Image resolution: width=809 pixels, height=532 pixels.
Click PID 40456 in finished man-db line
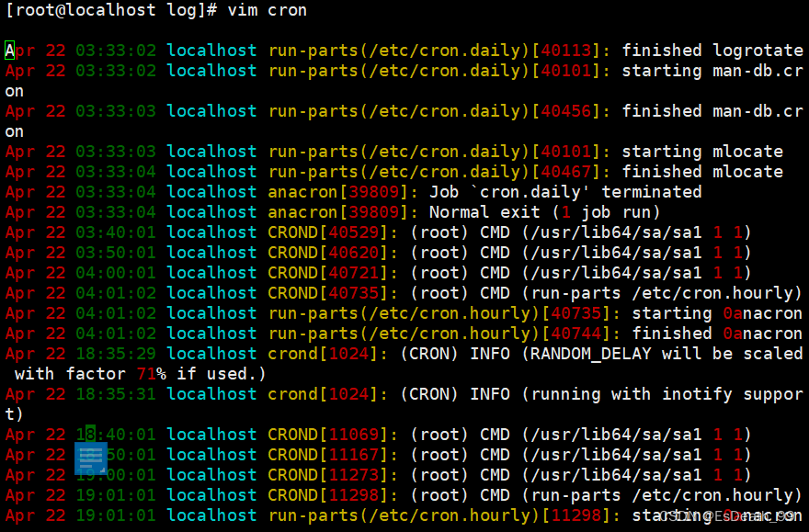566,111
